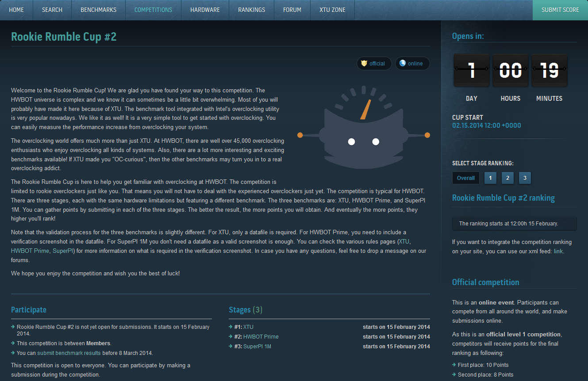Click the 'Participate' heading
The height and width of the screenshot is (381, 588).
pos(29,310)
